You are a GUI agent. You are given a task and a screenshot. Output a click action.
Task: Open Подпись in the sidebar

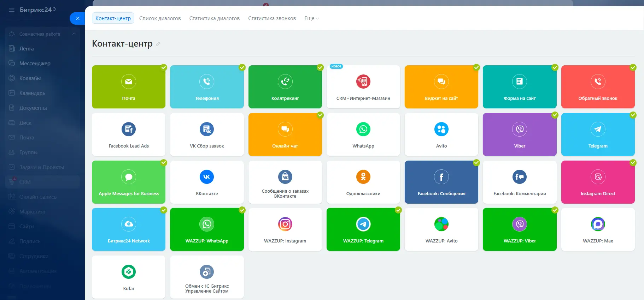42,241
